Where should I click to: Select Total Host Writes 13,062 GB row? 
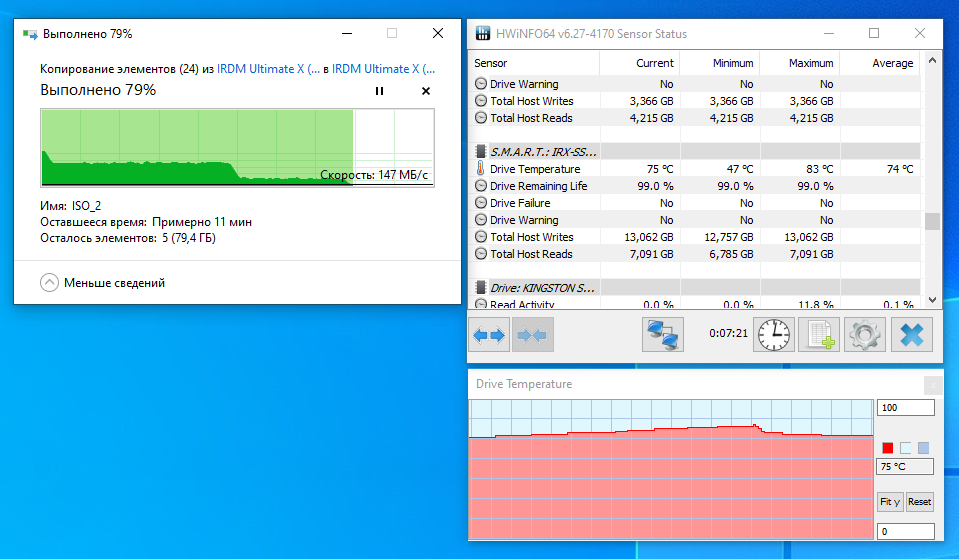pos(695,237)
